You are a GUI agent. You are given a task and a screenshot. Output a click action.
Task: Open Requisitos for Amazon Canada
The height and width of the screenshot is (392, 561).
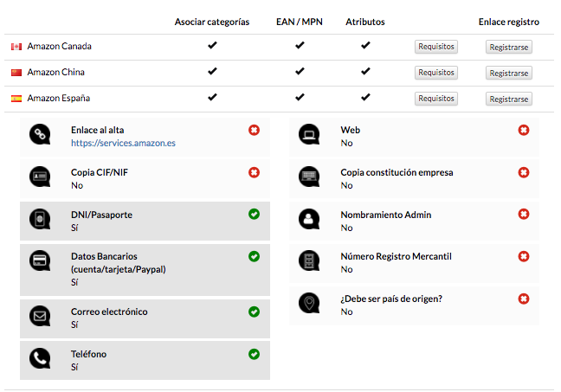point(436,47)
